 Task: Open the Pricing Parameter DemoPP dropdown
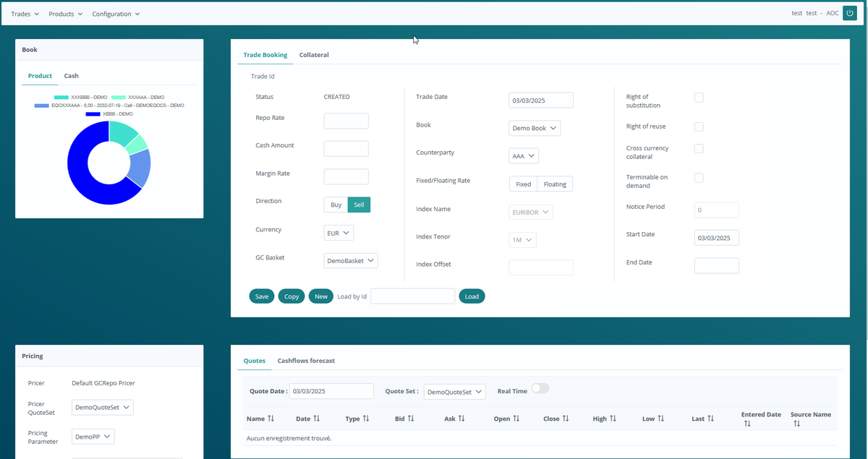point(93,437)
